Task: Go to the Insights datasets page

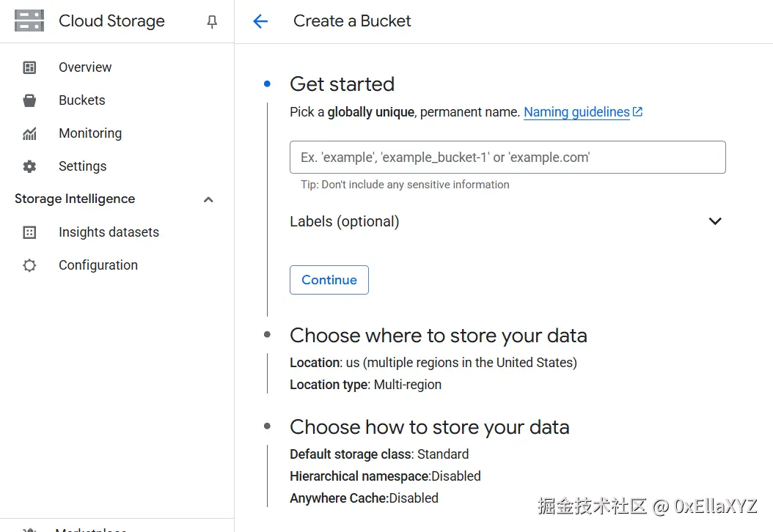Action: [x=109, y=232]
